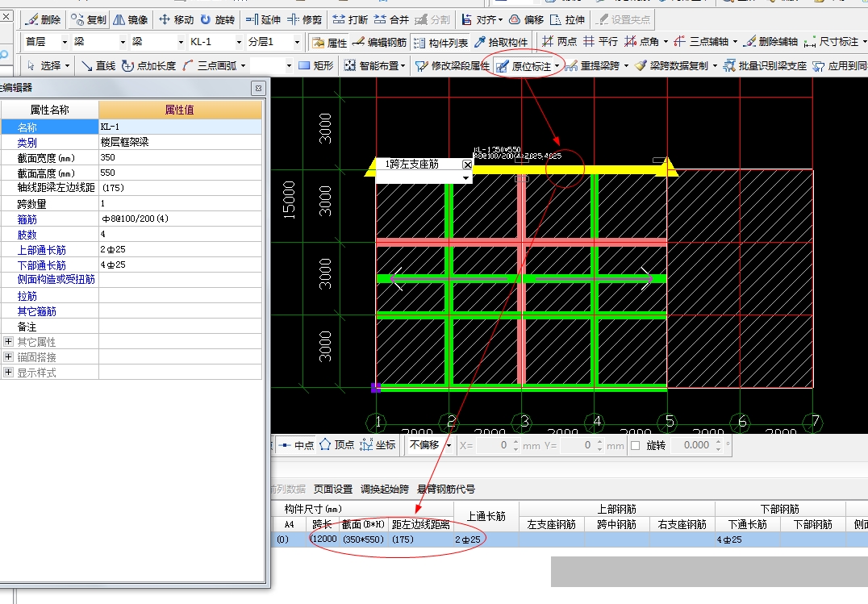Click 删除辅轴 delete auxiliary axis
868x604 pixels.
click(770, 41)
